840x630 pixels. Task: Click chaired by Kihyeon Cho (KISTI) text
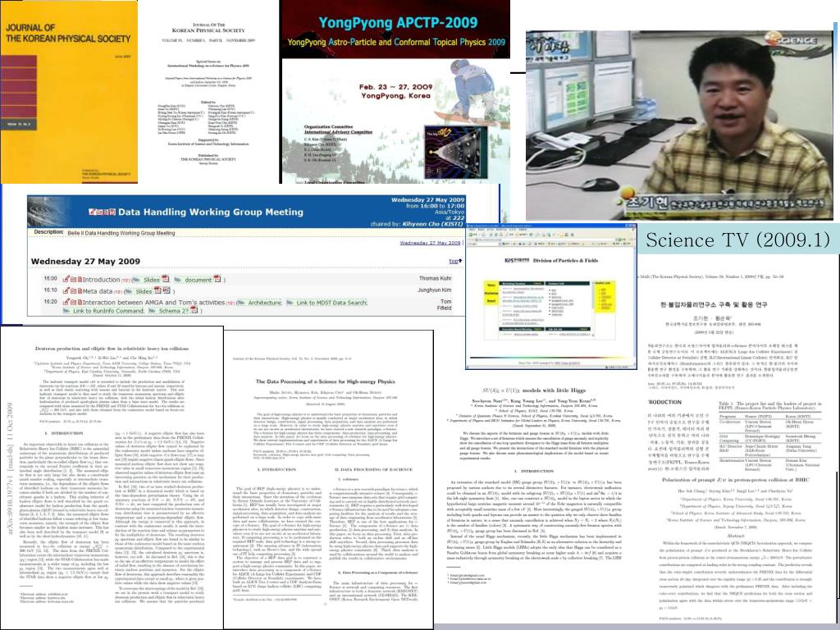(x=418, y=224)
